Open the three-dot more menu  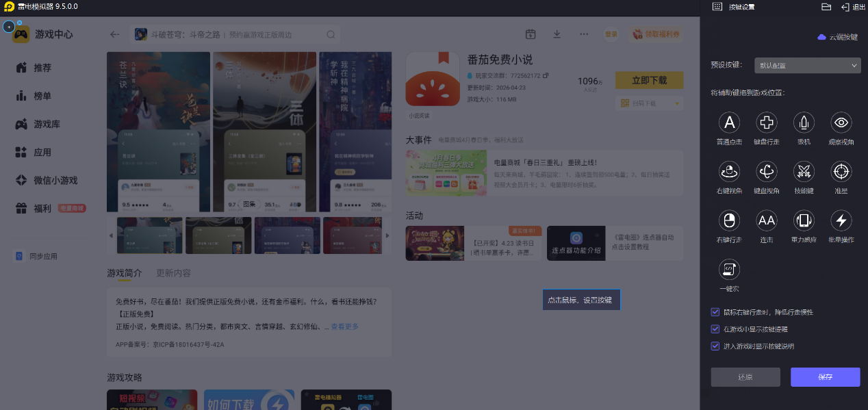584,34
